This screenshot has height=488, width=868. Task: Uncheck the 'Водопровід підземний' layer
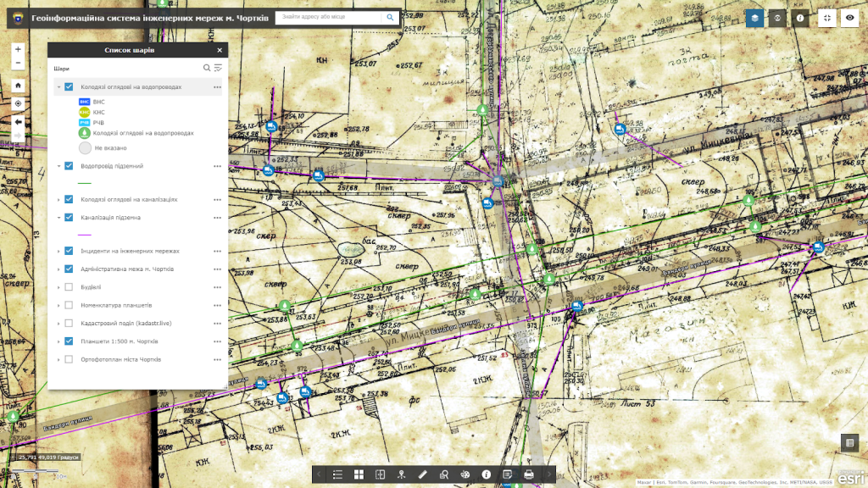click(x=69, y=166)
